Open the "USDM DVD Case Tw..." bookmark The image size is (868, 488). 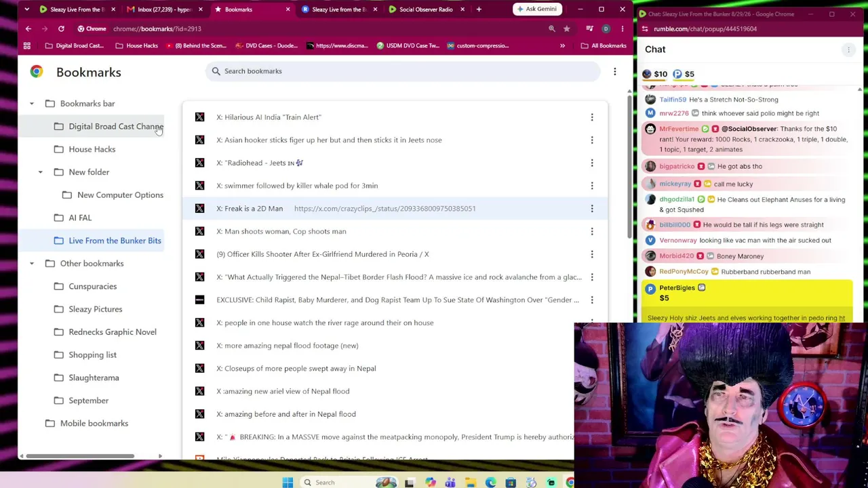click(408, 45)
